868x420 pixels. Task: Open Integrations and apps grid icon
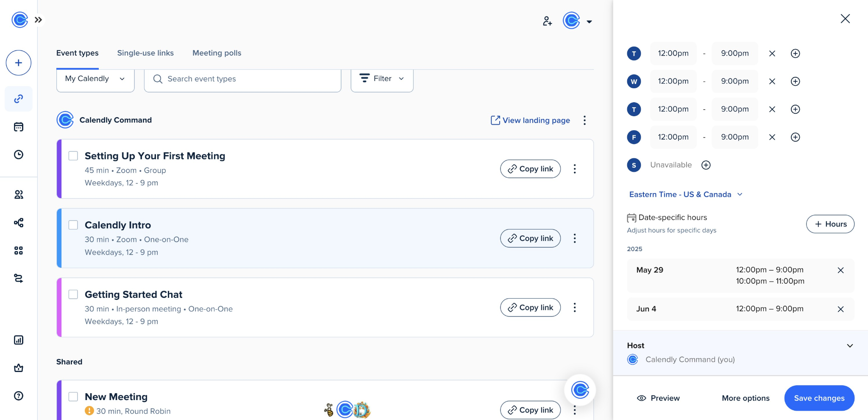pyautogui.click(x=19, y=250)
